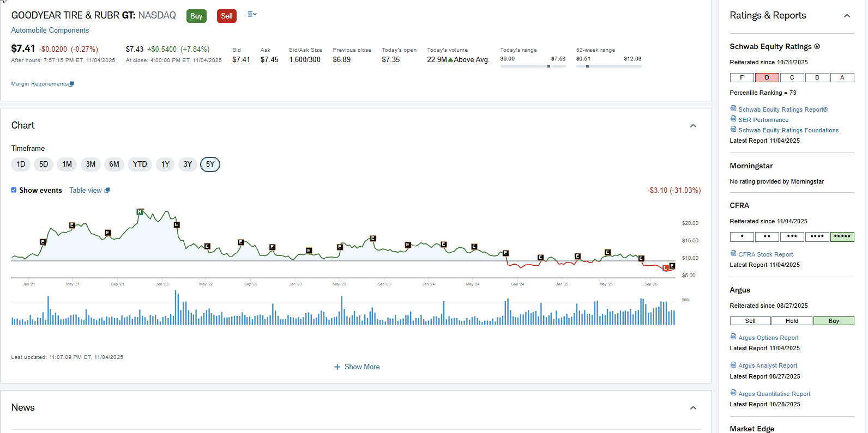Click the Ask value "$7.45"
Screen dimensions: 868x433
tap(269, 60)
